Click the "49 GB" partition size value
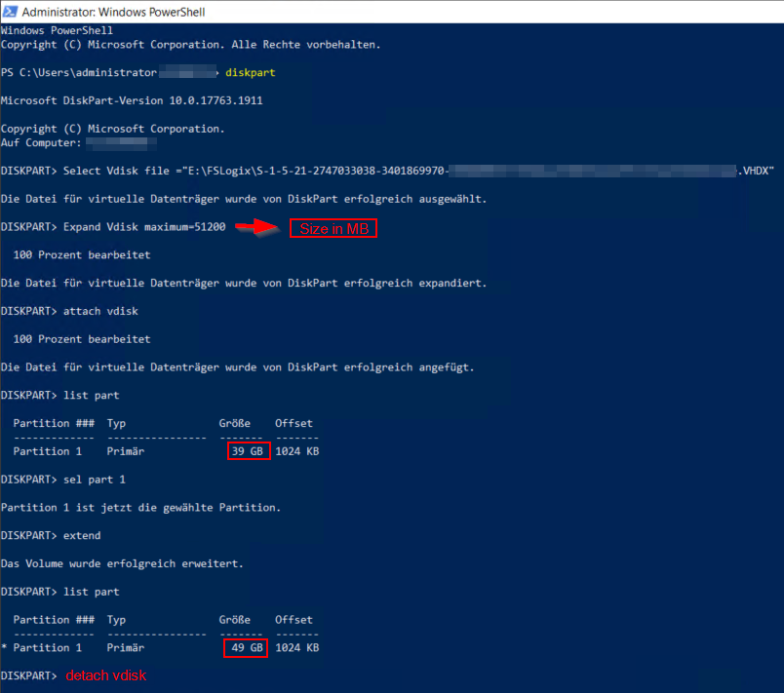Image resolution: width=784 pixels, height=693 pixels. [x=248, y=647]
